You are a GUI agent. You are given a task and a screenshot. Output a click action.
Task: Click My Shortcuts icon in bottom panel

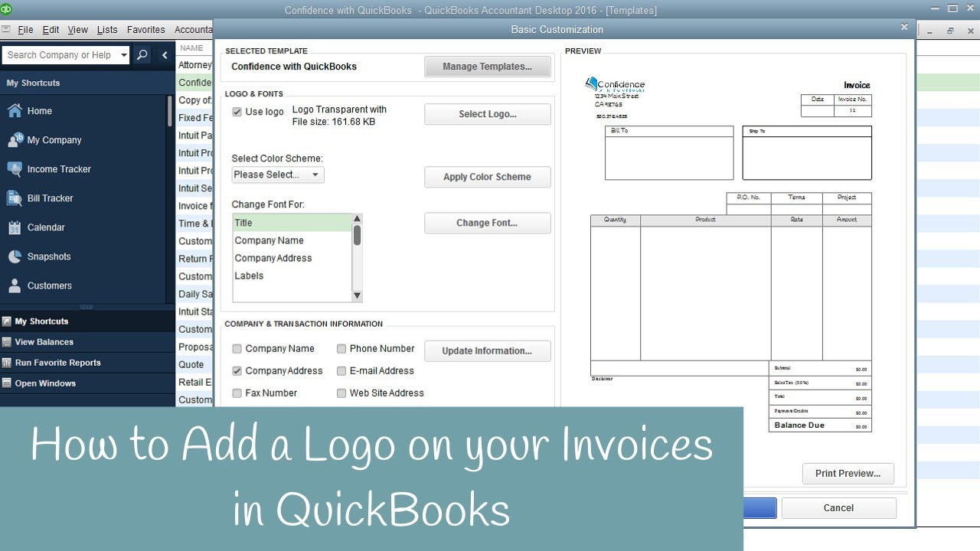tap(7, 321)
